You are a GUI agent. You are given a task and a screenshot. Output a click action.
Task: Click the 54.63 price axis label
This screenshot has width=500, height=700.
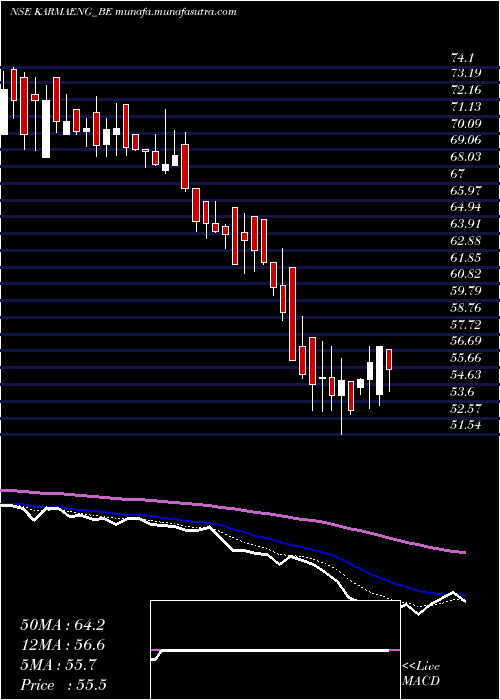pos(466,375)
